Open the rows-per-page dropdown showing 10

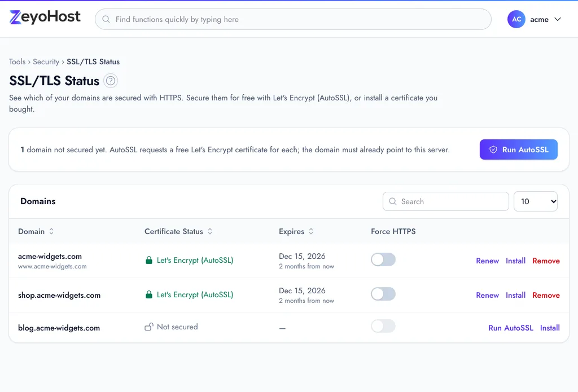coord(535,201)
